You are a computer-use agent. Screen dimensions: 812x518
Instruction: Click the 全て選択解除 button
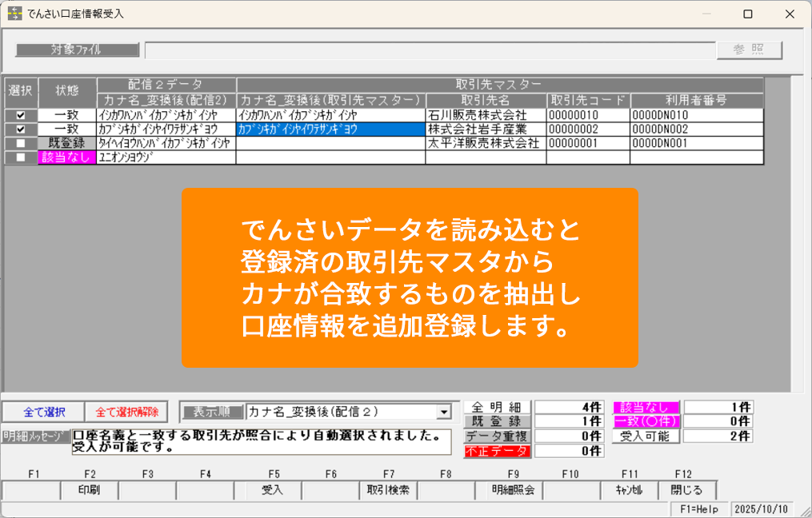pyautogui.click(x=126, y=412)
